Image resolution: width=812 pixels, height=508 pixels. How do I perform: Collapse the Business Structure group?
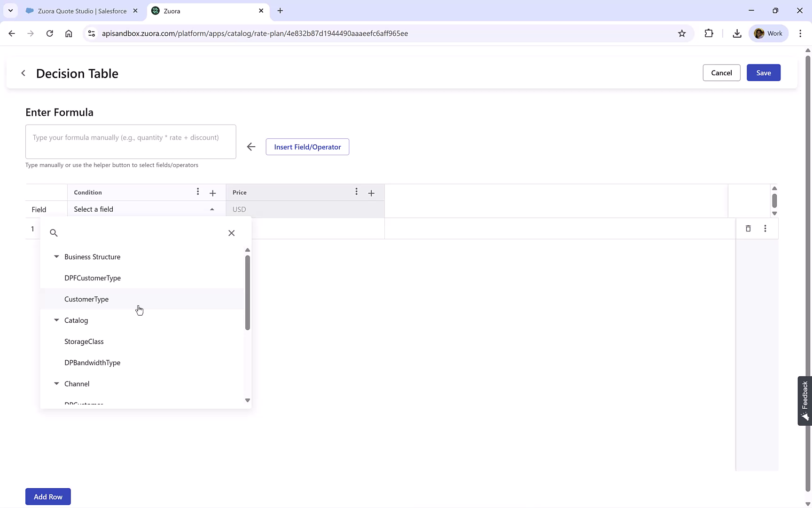(x=56, y=256)
